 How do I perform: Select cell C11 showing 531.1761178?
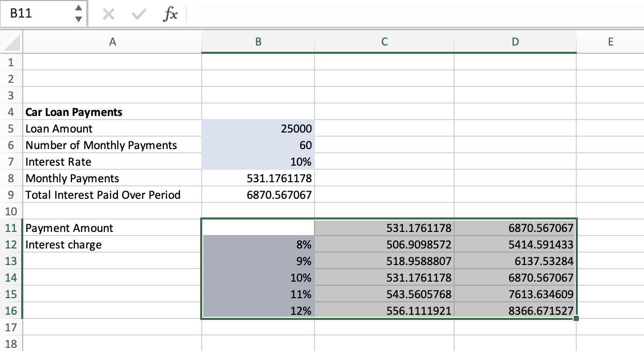point(384,228)
